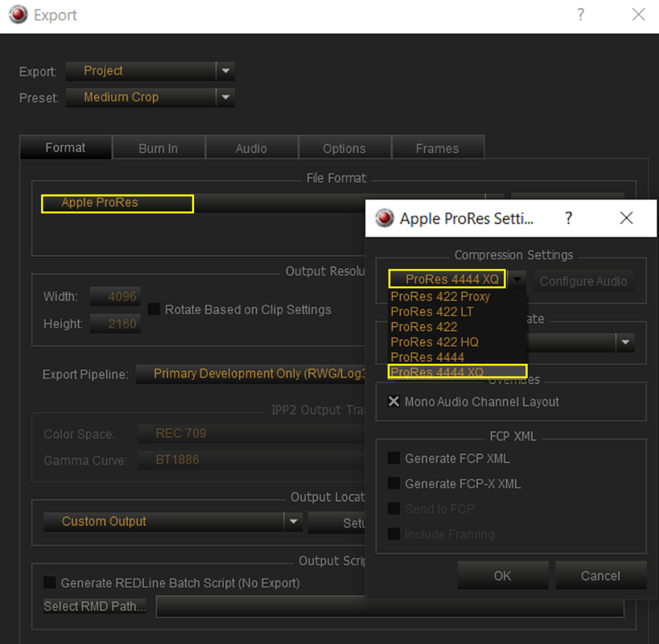The width and height of the screenshot is (659, 644).
Task: Switch to the Format tab
Action: (65, 147)
